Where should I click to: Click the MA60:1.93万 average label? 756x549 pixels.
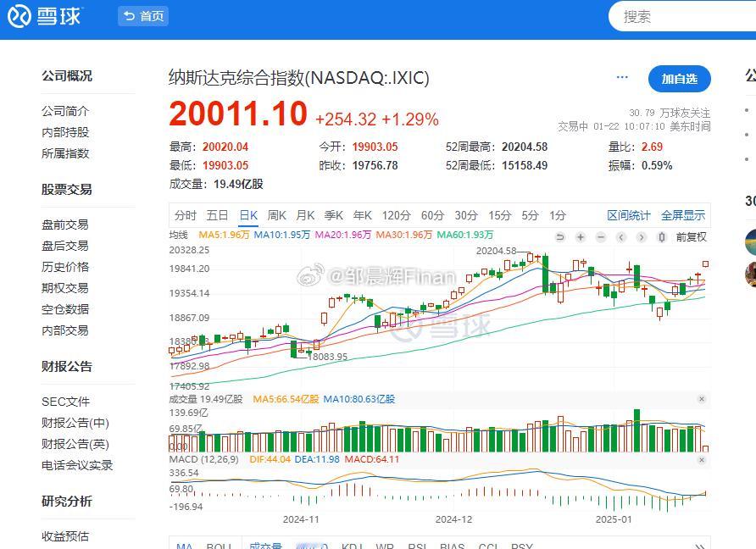tap(464, 235)
